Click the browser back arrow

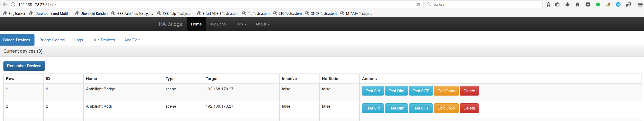coord(5,4)
